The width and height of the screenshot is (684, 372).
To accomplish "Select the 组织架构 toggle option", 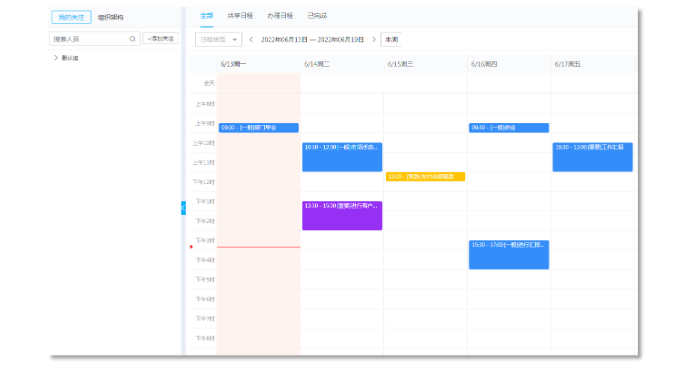I will [x=110, y=17].
